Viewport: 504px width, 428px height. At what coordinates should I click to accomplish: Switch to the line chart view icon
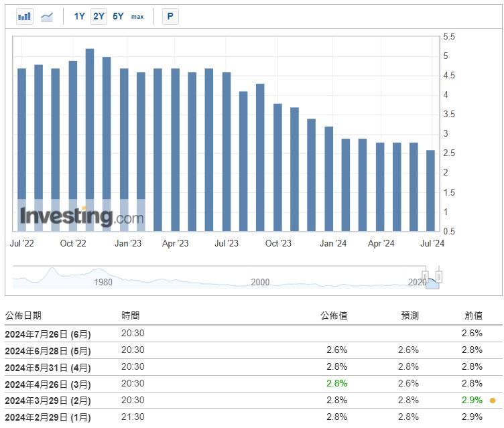click(47, 16)
